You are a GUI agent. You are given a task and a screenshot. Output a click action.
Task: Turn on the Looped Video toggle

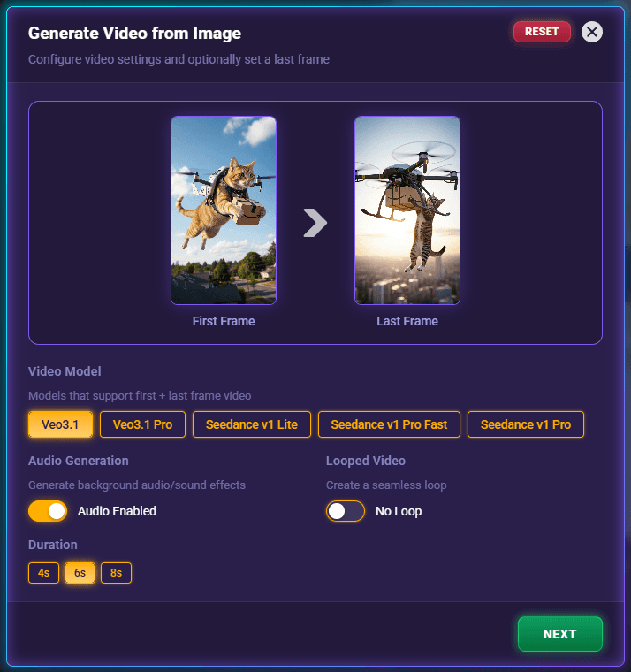346,511
